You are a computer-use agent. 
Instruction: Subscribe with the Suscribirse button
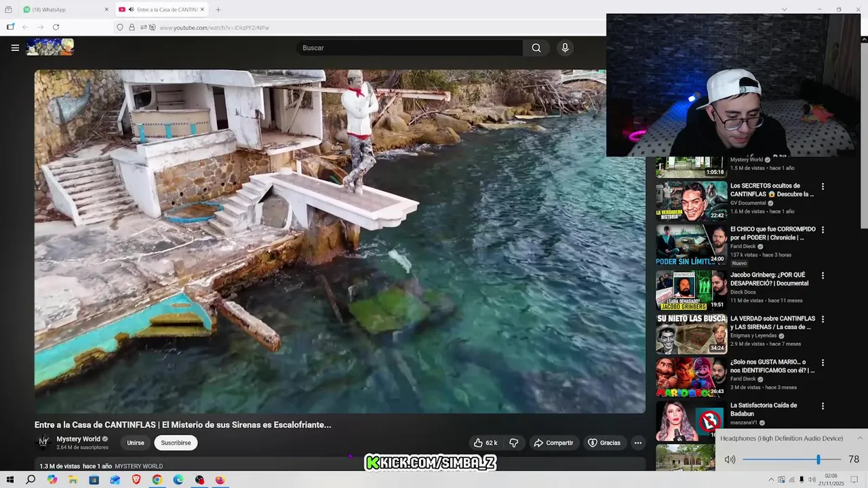(x=176, y=443)
